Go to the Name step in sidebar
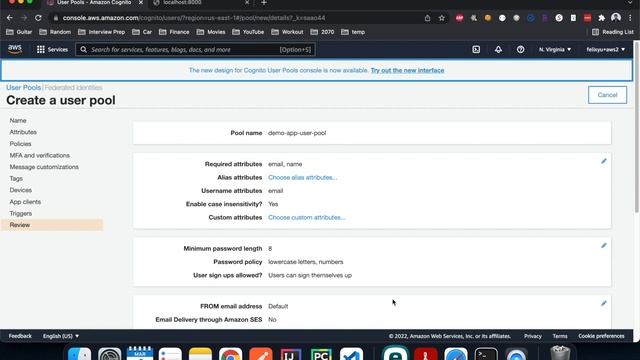The height and width of the screenshot is (360, 640). coord(18,120)
